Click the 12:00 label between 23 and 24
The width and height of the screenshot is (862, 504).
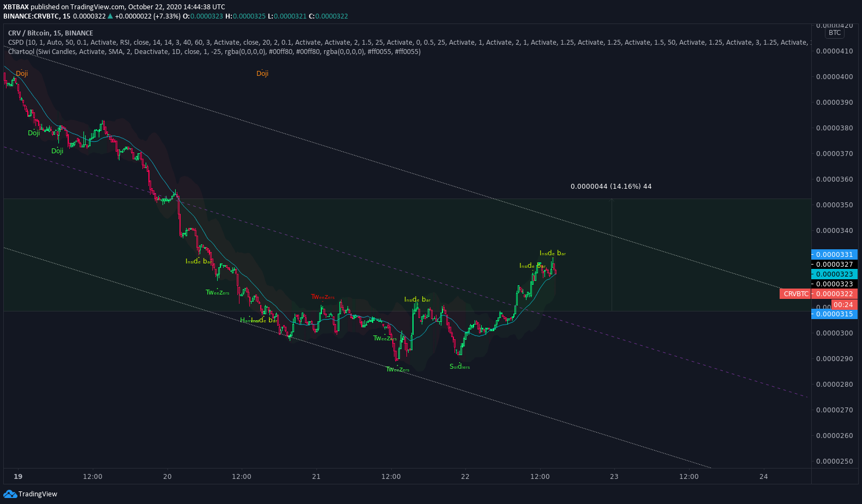click(x=689, y=477)
